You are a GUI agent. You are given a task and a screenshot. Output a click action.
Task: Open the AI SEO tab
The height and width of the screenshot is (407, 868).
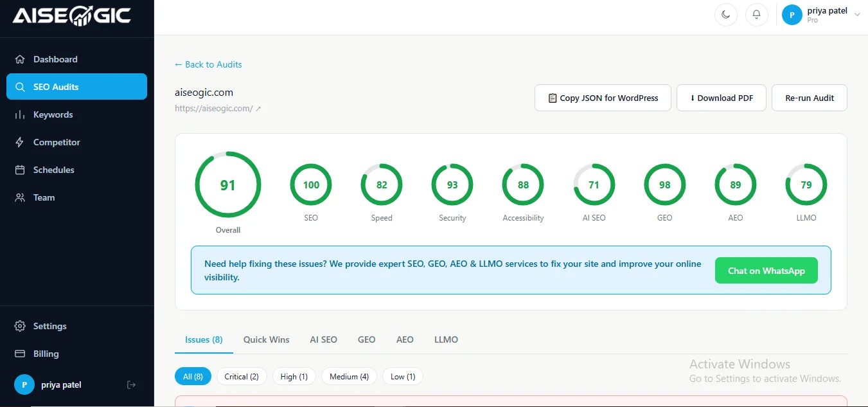click(x=324, y=339)
